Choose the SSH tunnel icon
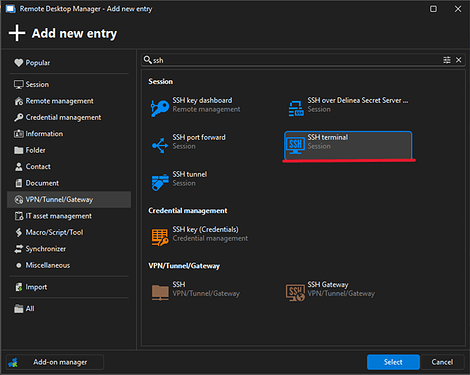 pos(160,182)
